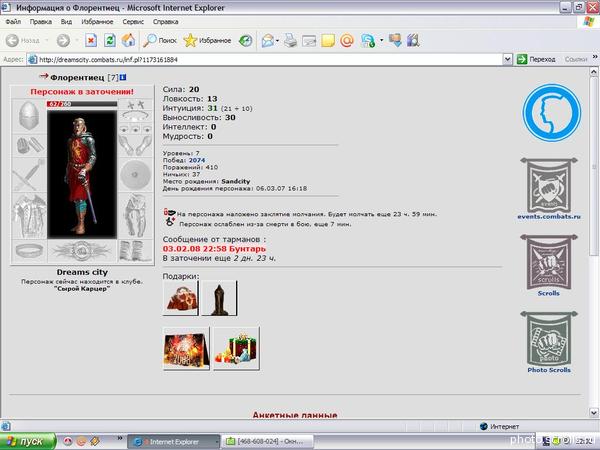
Task: Click the scroll book slot at bottom right
Action: pos(135,251)
